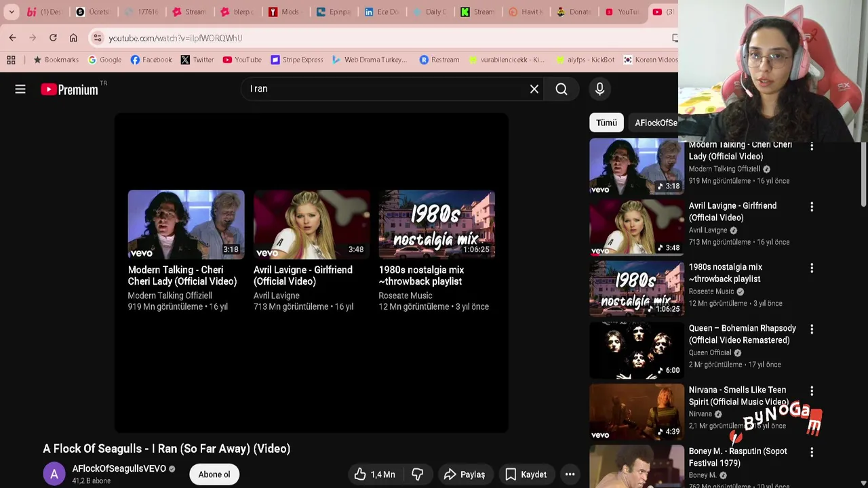Click the site info icon in address bar
The image size is (868, 488).
[x=98, y=38]
